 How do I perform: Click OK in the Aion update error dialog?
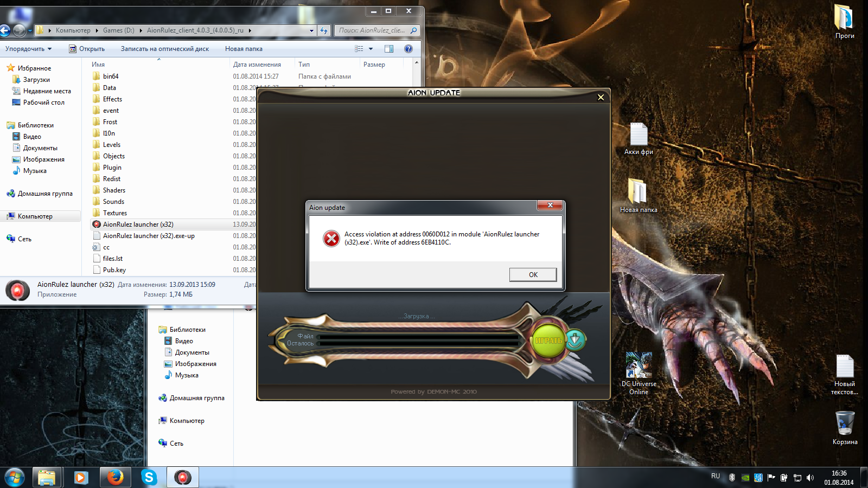533,275
